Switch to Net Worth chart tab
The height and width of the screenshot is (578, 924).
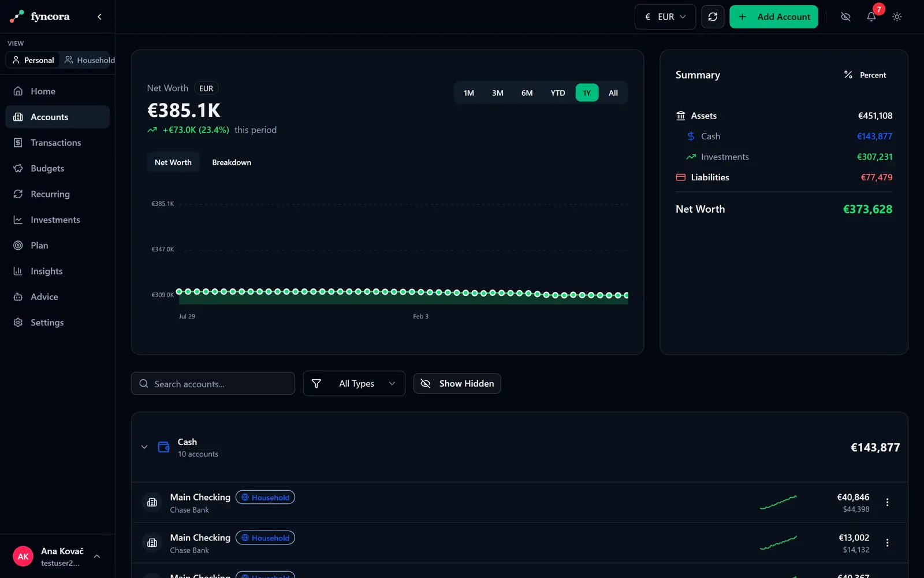pyautogui.click(x=173, y=162)
